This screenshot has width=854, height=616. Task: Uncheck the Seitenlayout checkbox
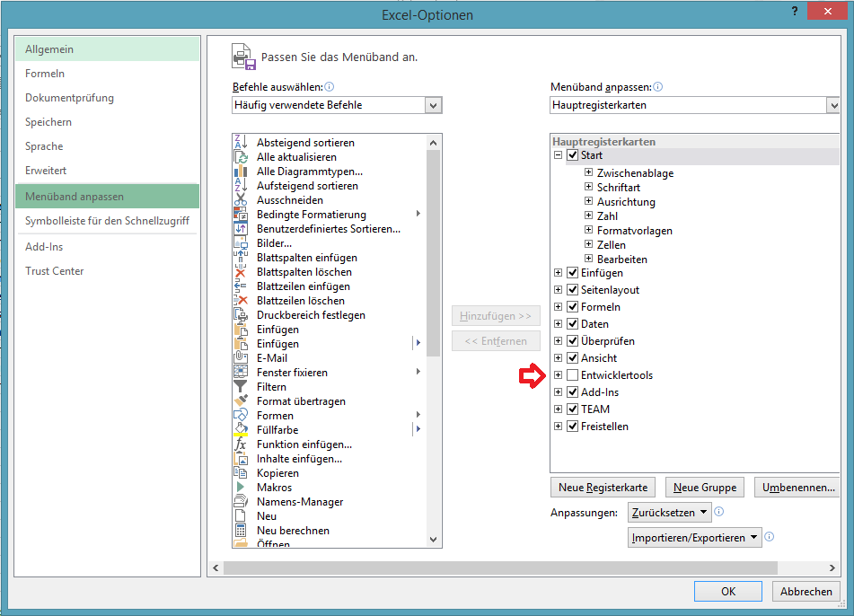point(572,290)
